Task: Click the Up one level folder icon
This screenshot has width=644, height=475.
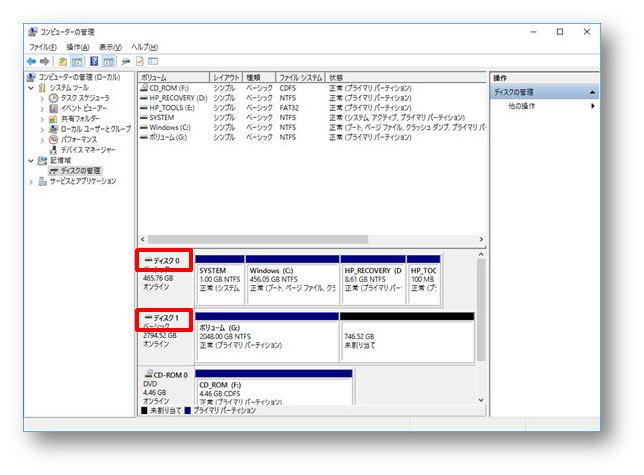Action: coord(62,62)
